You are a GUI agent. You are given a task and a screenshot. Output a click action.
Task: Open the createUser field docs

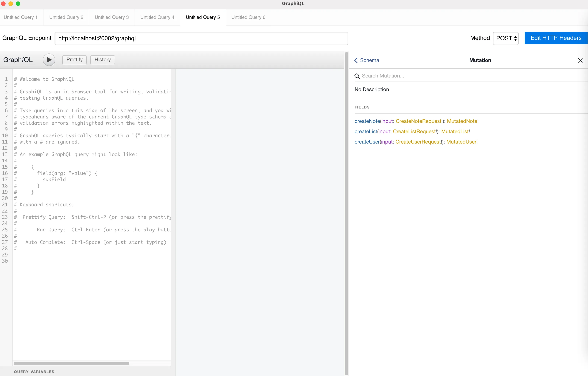point(367,142)
